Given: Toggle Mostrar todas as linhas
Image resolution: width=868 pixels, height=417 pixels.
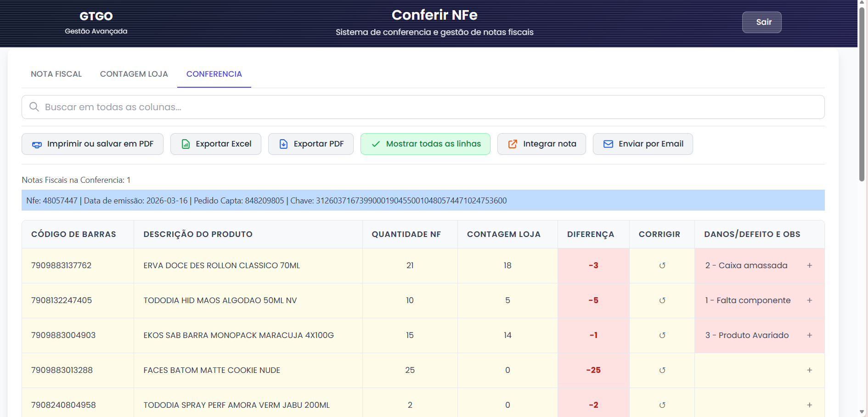Looking at the screenshot, I should [425, 144].
